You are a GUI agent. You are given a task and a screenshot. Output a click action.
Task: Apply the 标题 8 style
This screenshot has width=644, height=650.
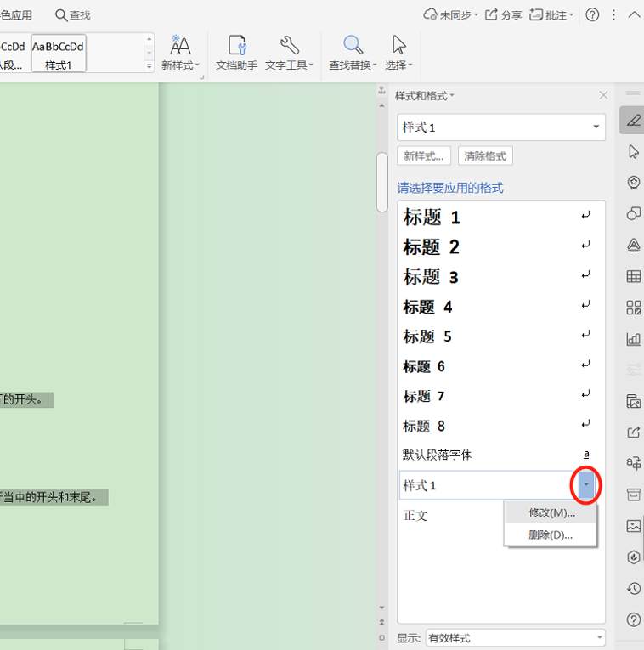[x=501, y=426]
